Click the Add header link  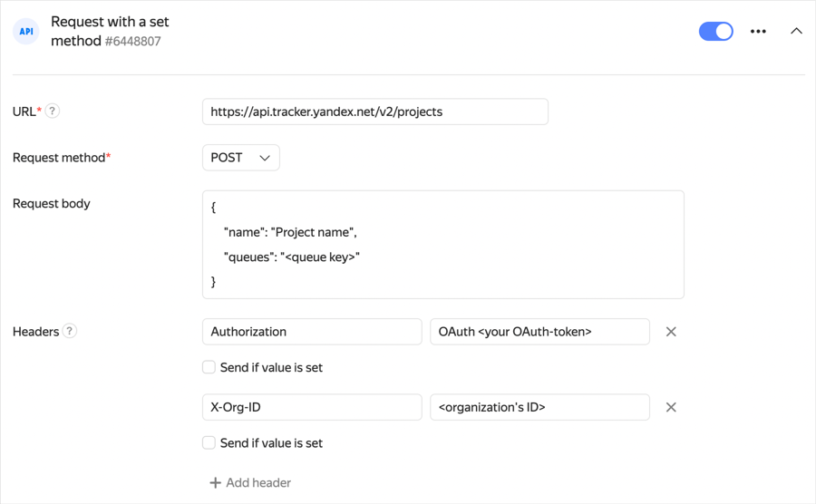click(258, 482)
